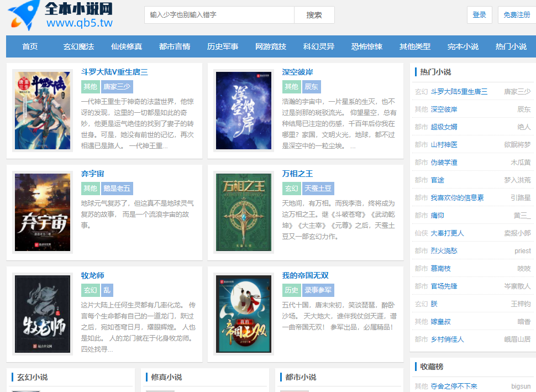Open the 网游竞技 category

[x=271, y=46]
